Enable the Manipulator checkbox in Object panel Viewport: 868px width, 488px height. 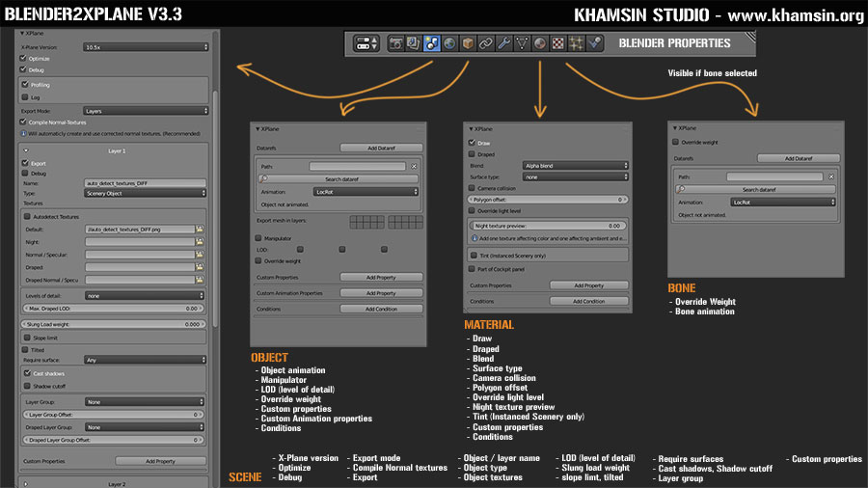[x=258, y=238]
